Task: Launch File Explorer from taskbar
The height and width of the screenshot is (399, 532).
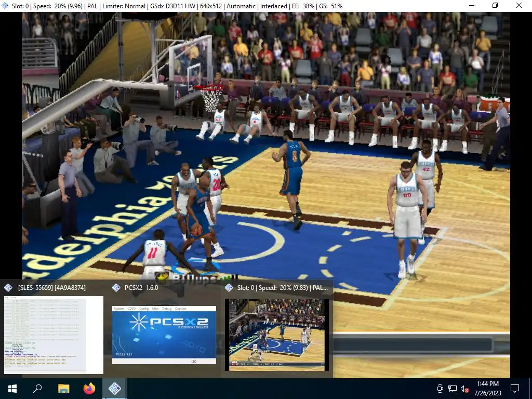Action: pos(63,389)
